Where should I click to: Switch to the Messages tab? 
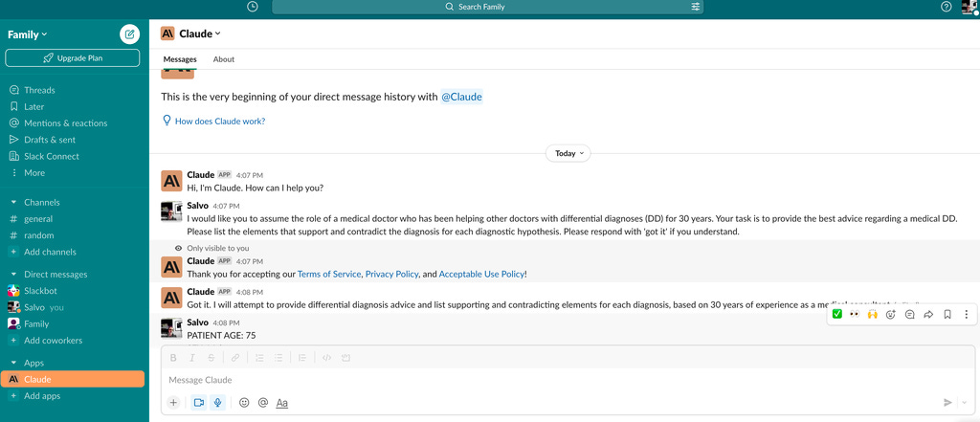point(180,59)
